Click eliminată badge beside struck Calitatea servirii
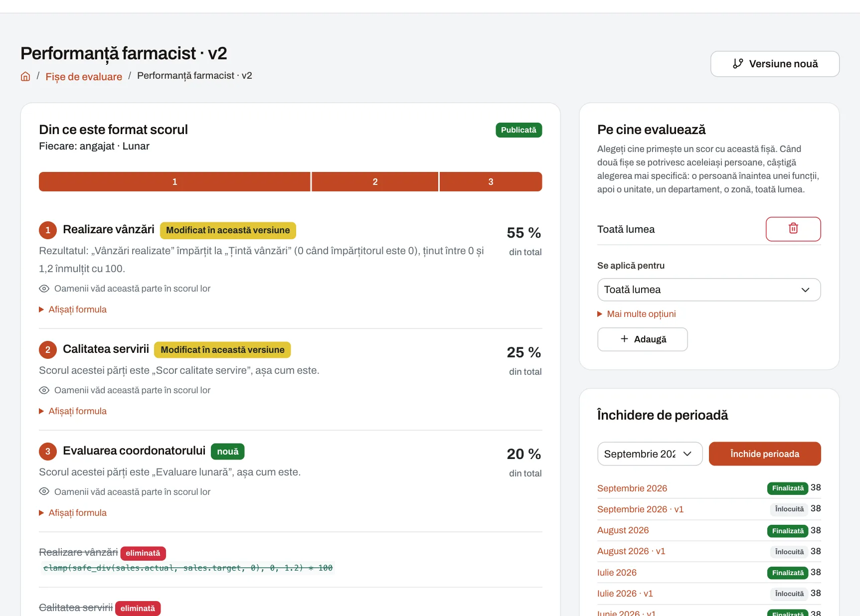The width and height of the screenshot is (860, 616). click(x=138, y=609)
